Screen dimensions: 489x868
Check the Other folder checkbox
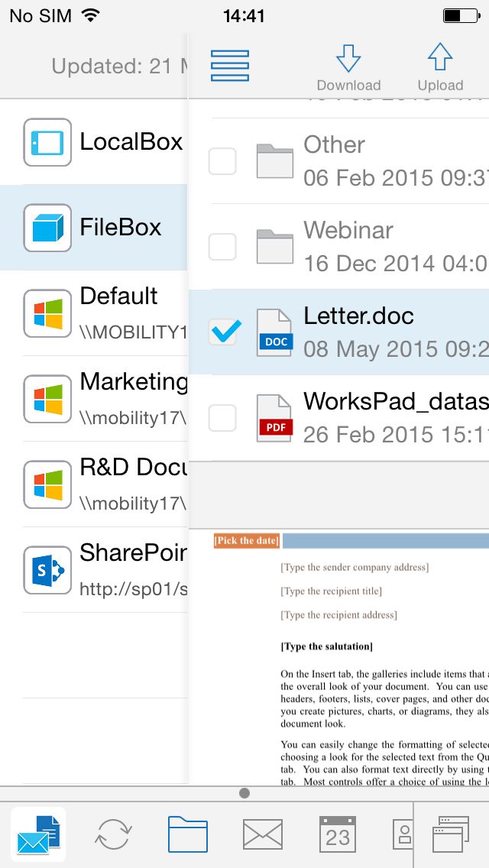point(222,161)
